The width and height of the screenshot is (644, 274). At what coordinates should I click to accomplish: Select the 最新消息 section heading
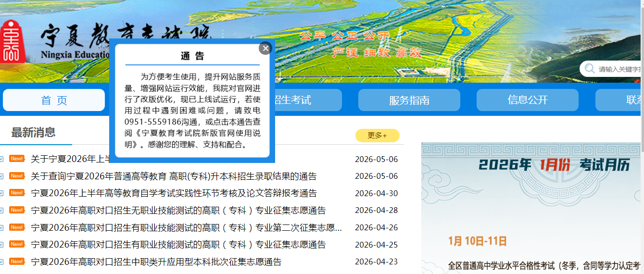[33, 133]
